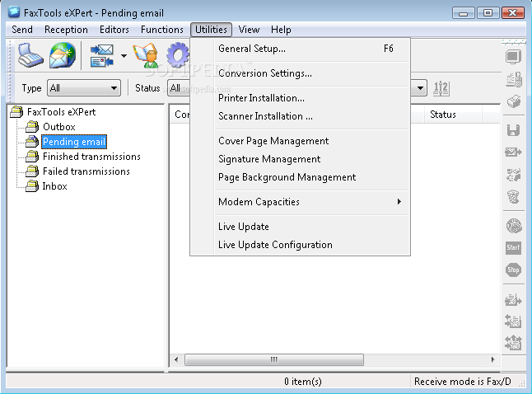This screenshot has height=394, width=532.
Task: Open the address book contact icon
Action: coord(146,55)
